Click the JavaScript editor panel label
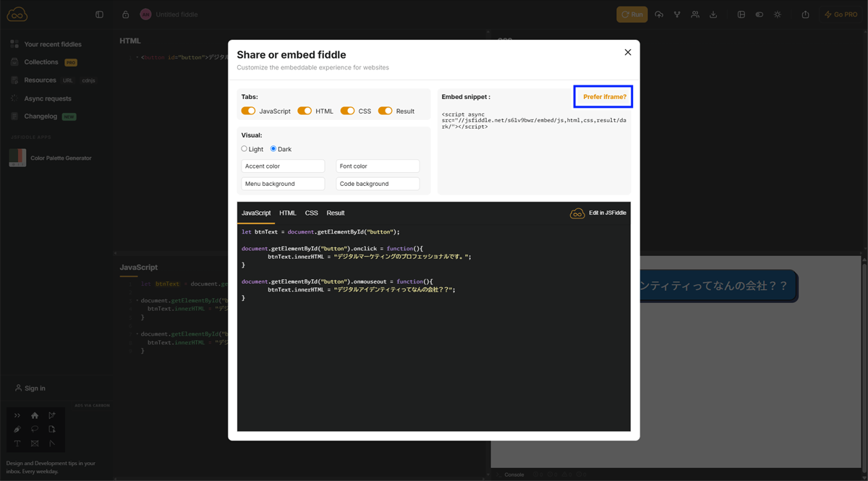Screen dimensions: 868x481 [x=138, y=268]
